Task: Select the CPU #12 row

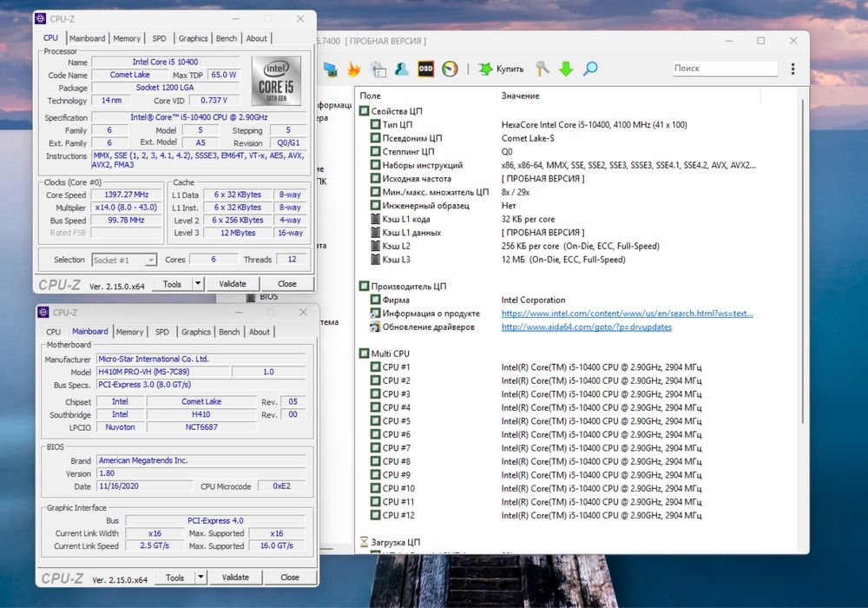Action: (x=558, y=515)
